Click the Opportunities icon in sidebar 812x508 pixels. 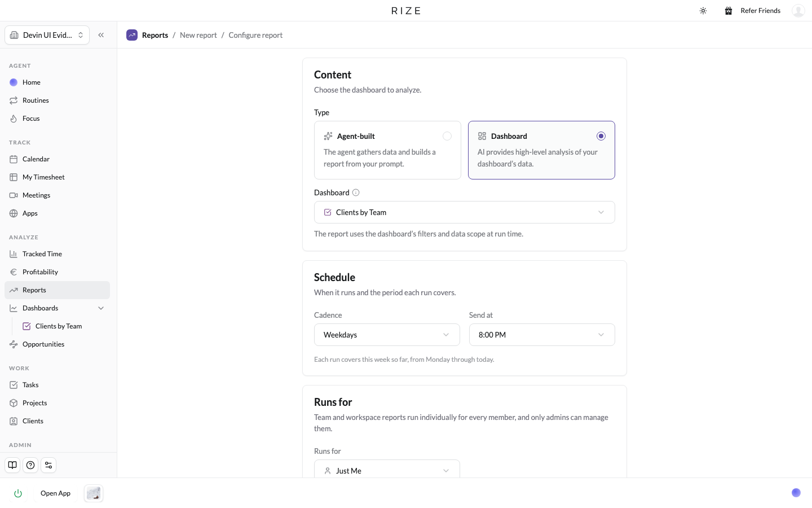click(x=14, y=344)
